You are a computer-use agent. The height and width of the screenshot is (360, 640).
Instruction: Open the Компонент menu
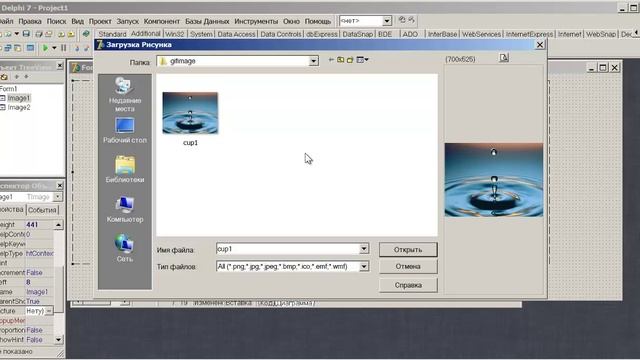(x=162, y=21)
